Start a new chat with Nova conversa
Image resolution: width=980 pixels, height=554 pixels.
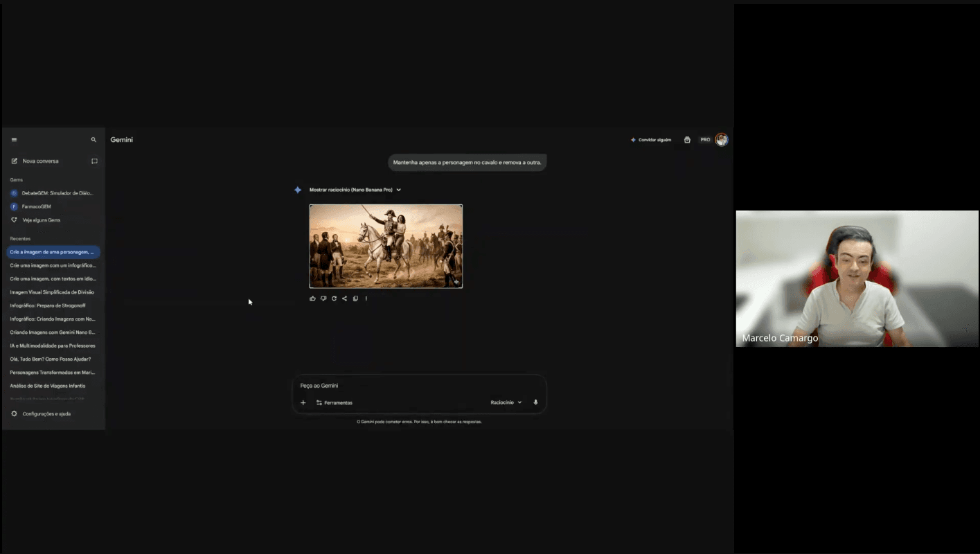point(40,161)
